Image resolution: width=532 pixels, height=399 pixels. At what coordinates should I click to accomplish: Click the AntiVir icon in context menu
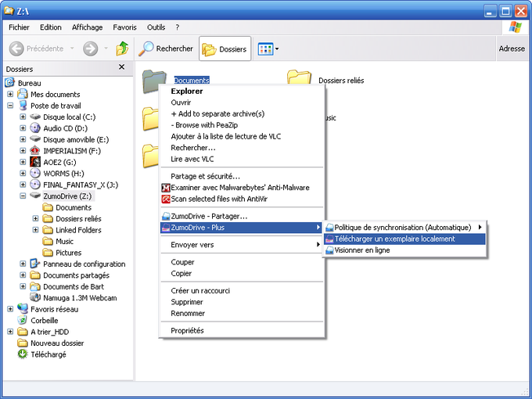coord(166,199)
